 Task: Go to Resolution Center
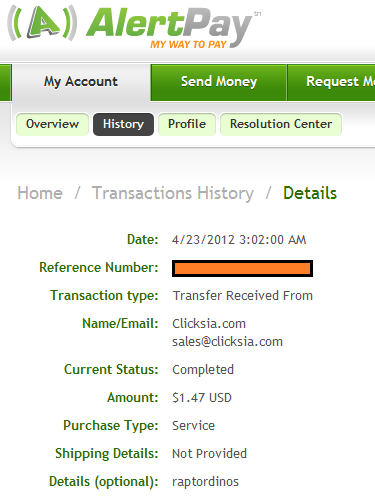[281, 124]
